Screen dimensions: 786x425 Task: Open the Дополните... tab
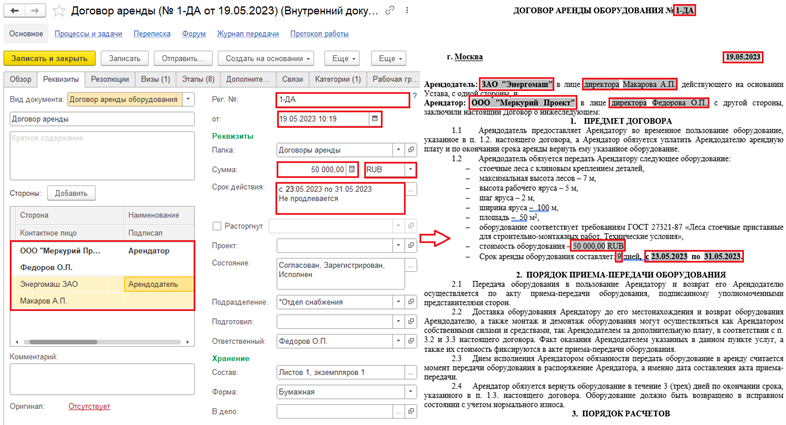click(248, 79)
